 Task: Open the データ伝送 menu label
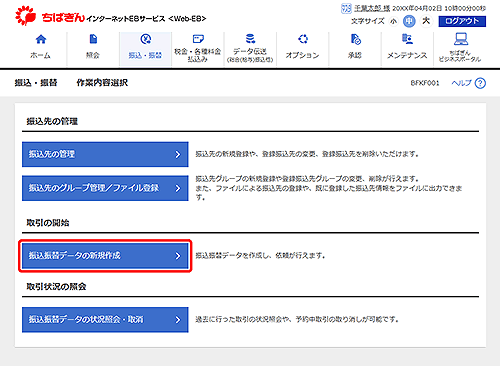pos(250,55)
